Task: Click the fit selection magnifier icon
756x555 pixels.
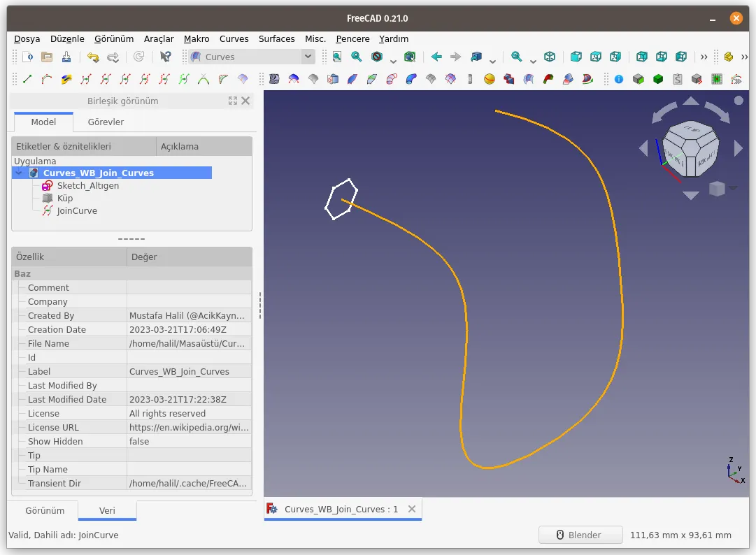Action: [x=357, y=57]
